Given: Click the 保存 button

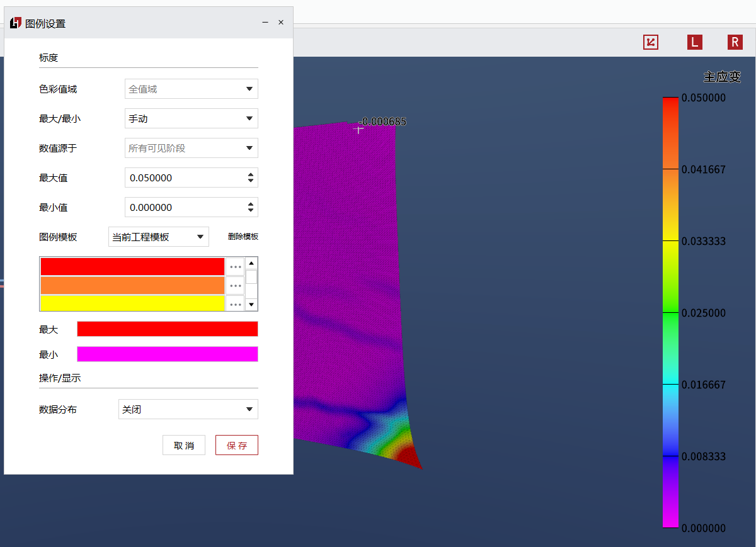Looking at the screenshot, I should [x=236, y=445].
